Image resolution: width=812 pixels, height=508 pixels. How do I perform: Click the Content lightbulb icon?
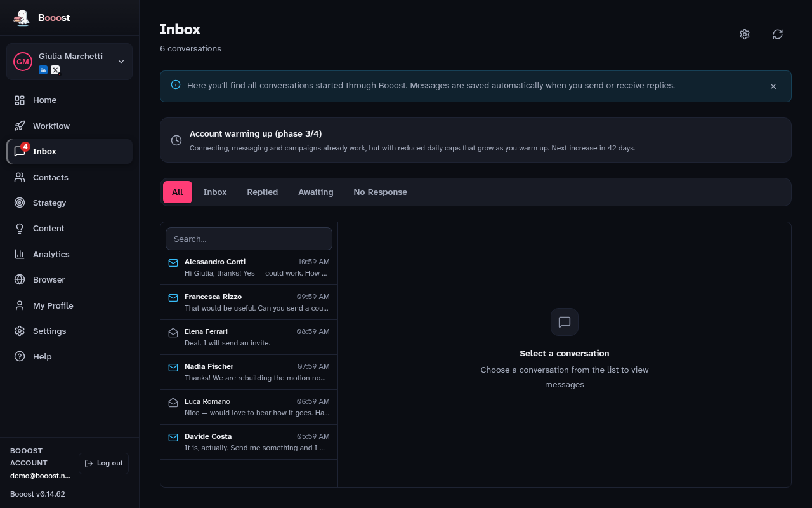pyautogui.click(x=20, y=228)
